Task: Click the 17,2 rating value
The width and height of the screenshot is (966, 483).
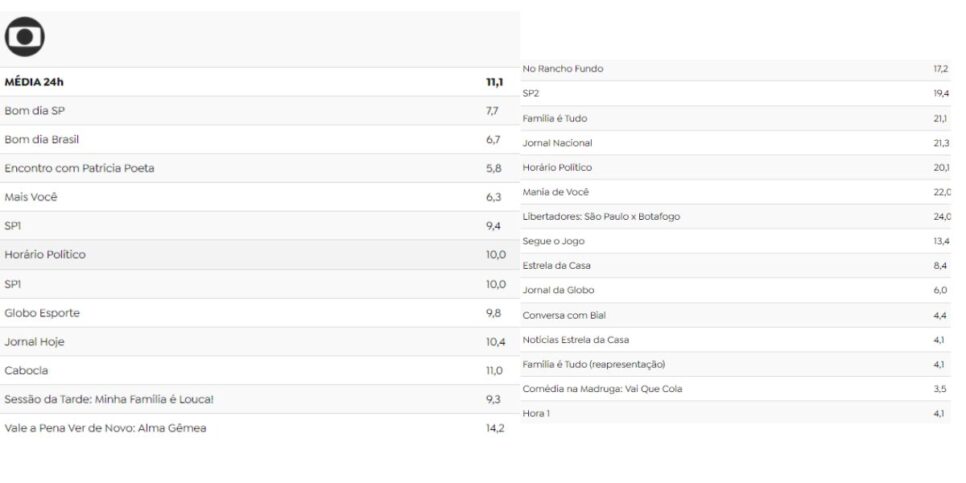Action: [x=941, y=69]
